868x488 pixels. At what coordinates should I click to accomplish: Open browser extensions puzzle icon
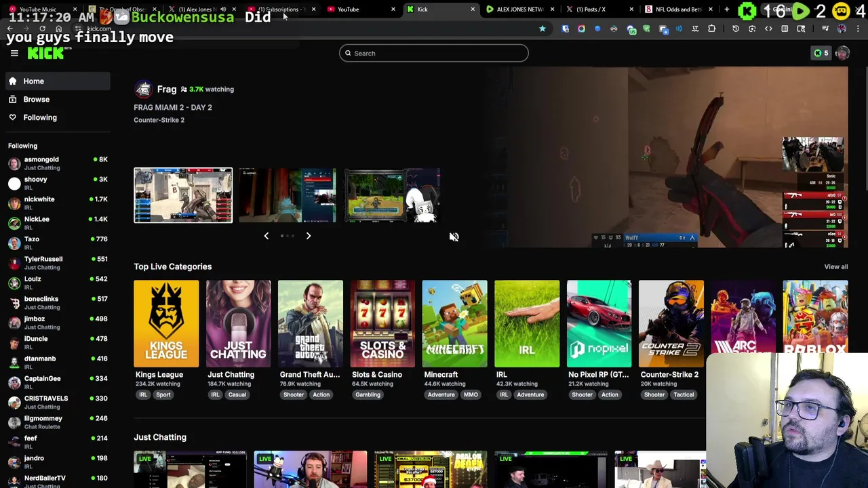click(711, 28)
